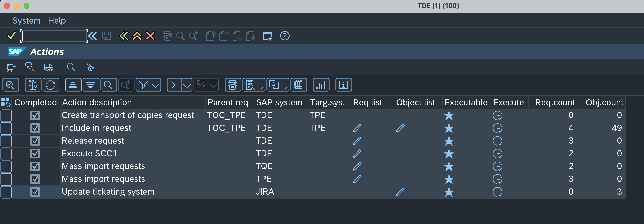Select row of Update ticketing system
Viewport: 644px width, 224px height.
tap(6, 192)
